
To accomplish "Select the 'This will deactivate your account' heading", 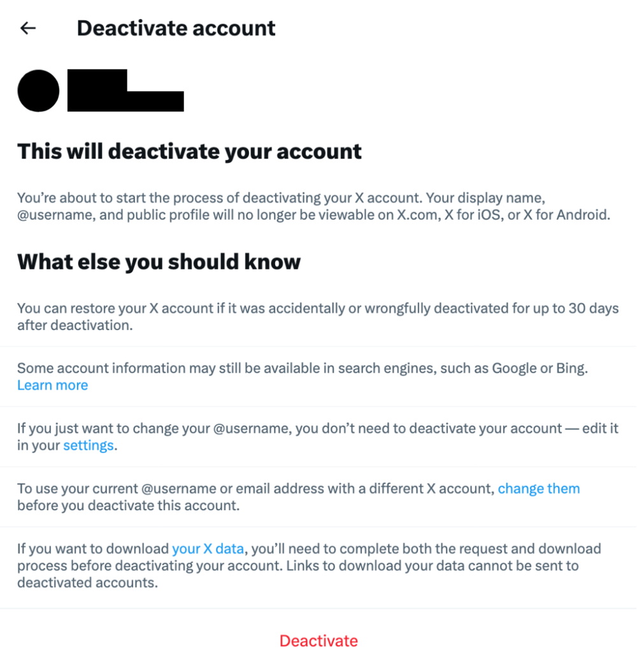I will (x=189, y=152).
